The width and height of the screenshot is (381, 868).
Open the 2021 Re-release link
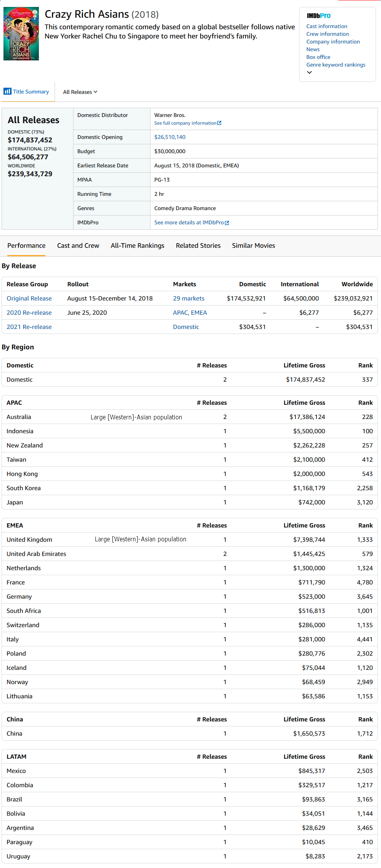(29, 327)
